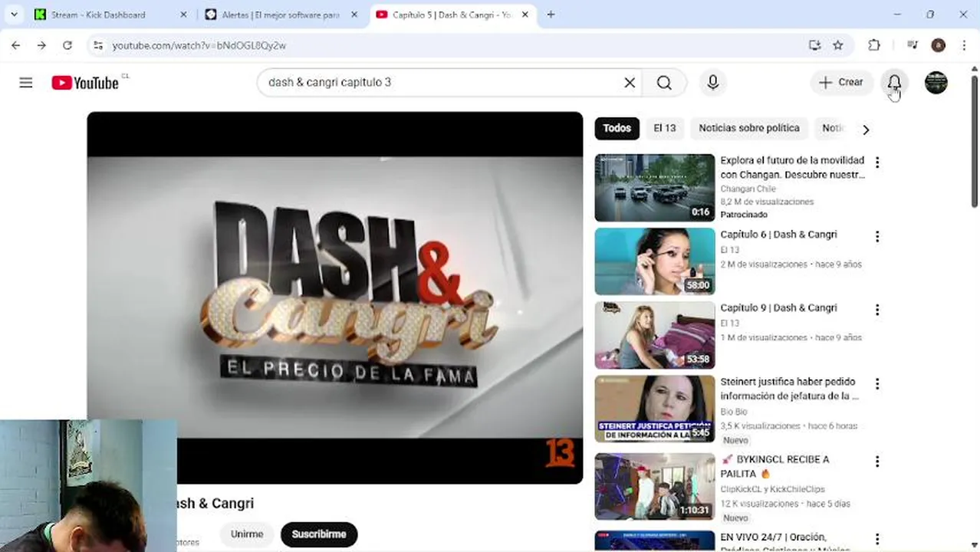
Task: Open the notifications bell
Action: click(x=894, y=83)
